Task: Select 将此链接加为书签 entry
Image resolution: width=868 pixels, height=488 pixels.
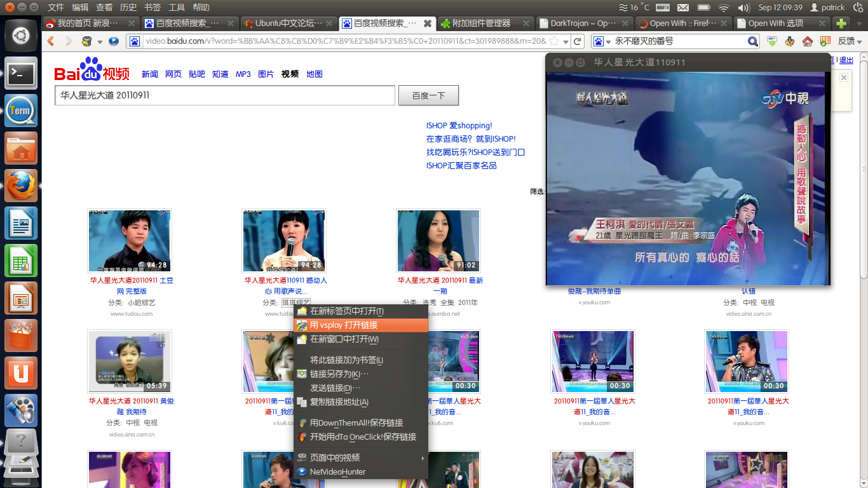Action: [x=361, y=360]
